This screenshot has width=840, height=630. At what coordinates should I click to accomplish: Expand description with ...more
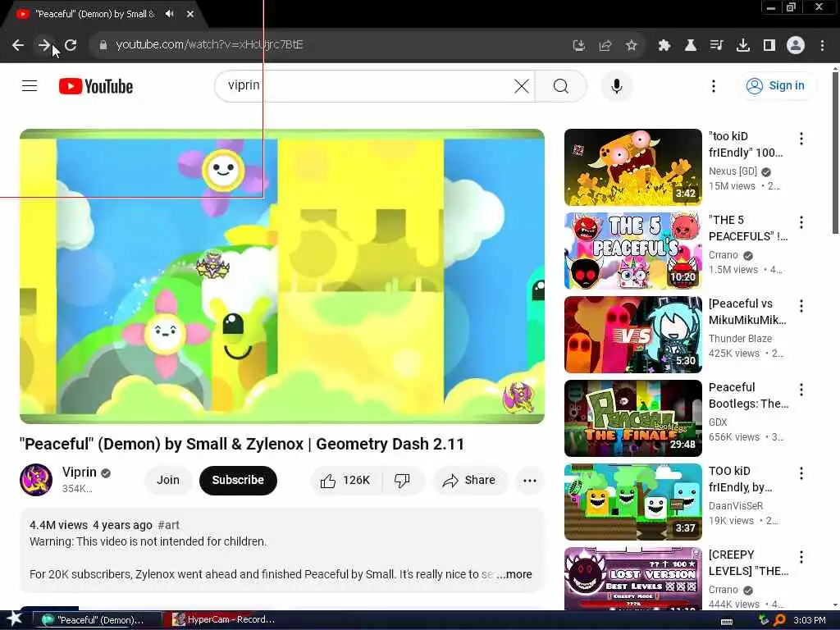[x=514, y=574]
